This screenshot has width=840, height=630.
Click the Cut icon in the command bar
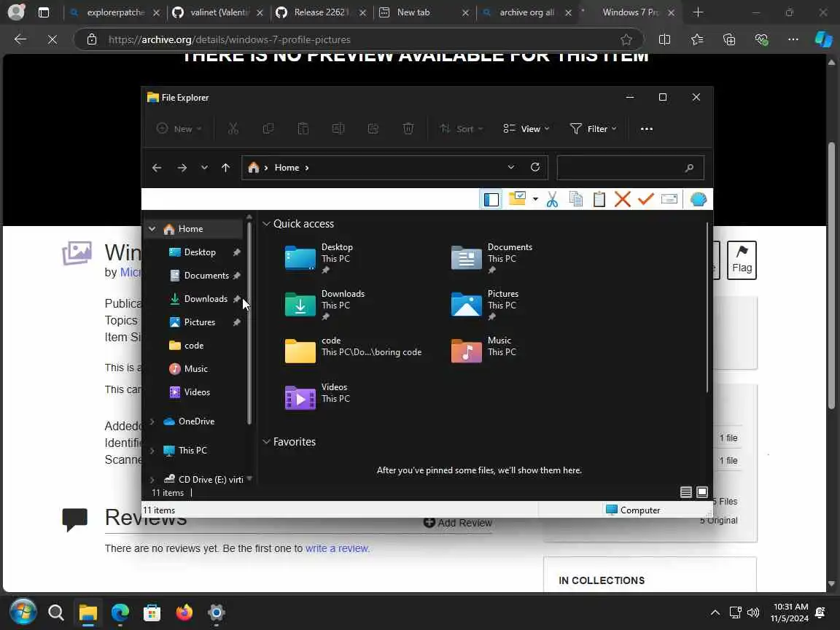click(233, 128)
